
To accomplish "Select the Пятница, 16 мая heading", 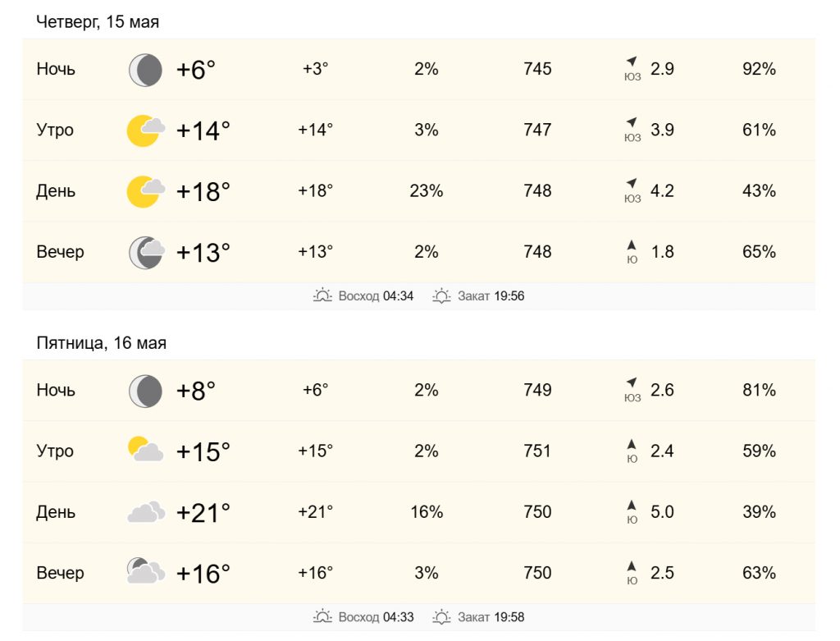I will pyautogui.click(x=101, y=343).
